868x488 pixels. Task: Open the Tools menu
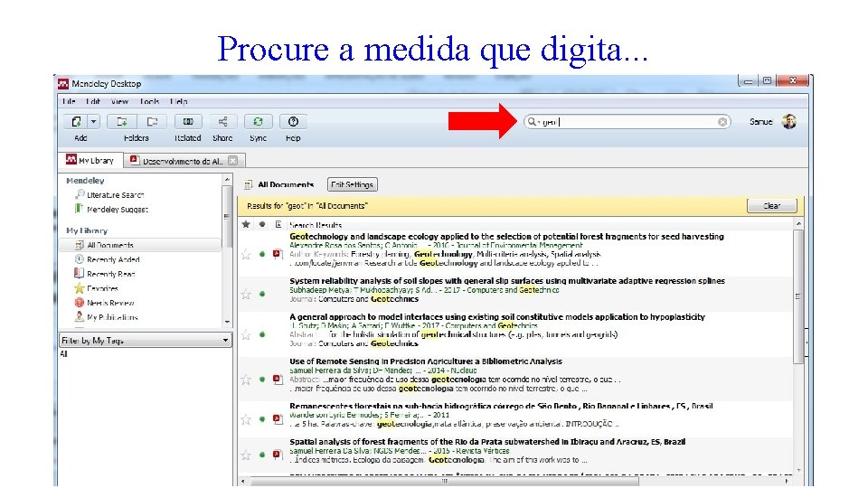[149, 101]
